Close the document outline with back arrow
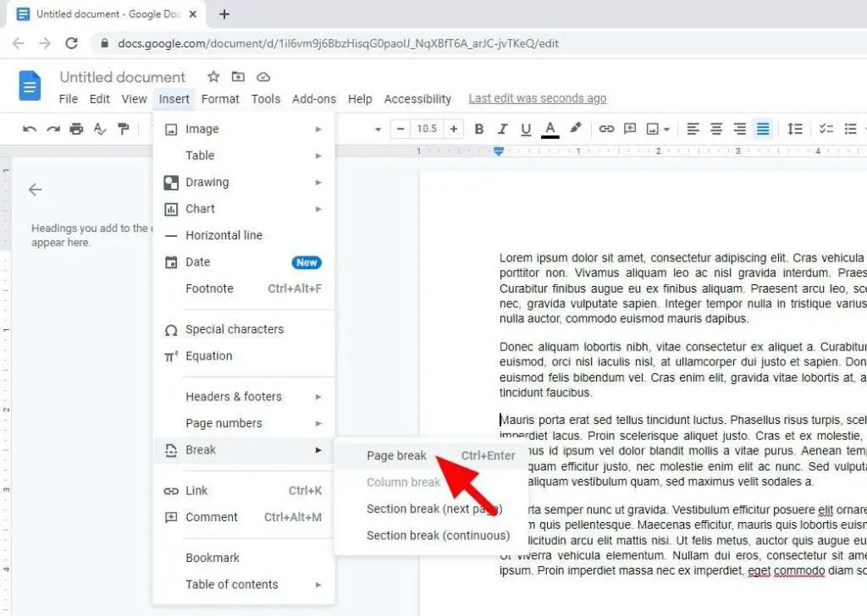The width and height of the screenshot is (867, 616). tap(35, 190)
